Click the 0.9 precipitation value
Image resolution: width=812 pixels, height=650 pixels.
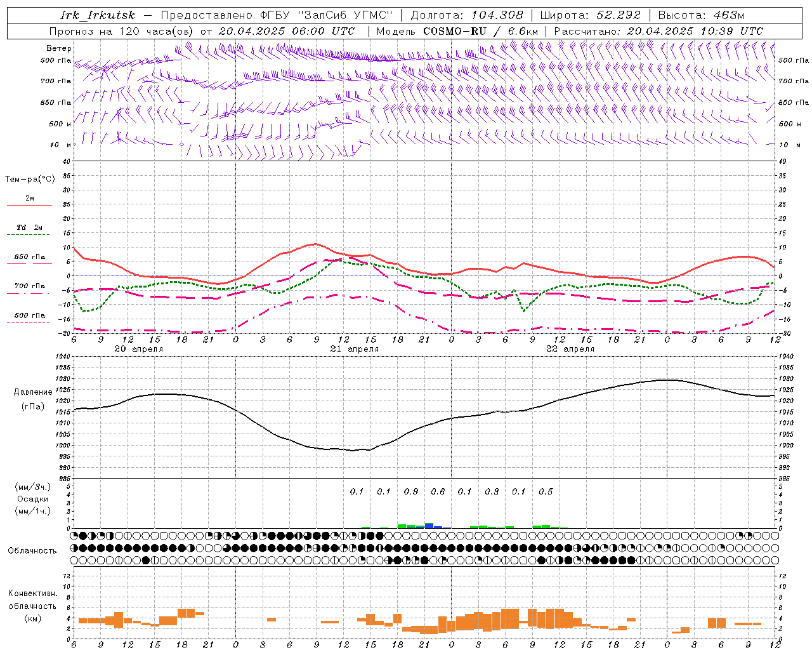coord(410,491)
